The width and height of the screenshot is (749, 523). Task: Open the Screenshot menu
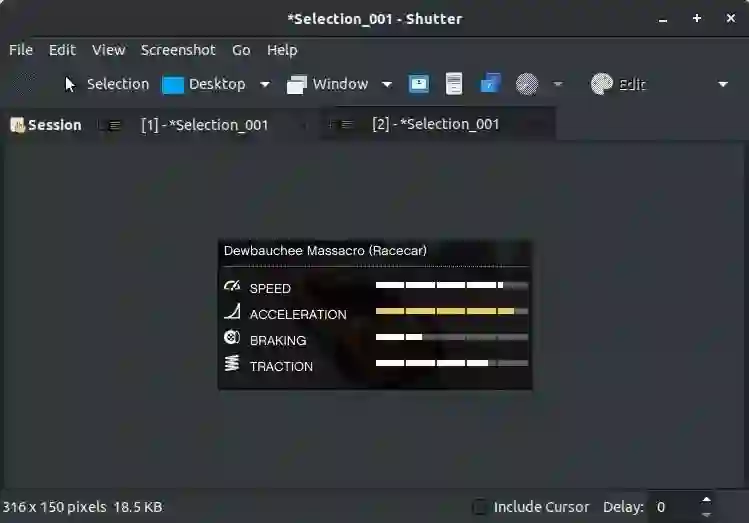coord(178,50)
